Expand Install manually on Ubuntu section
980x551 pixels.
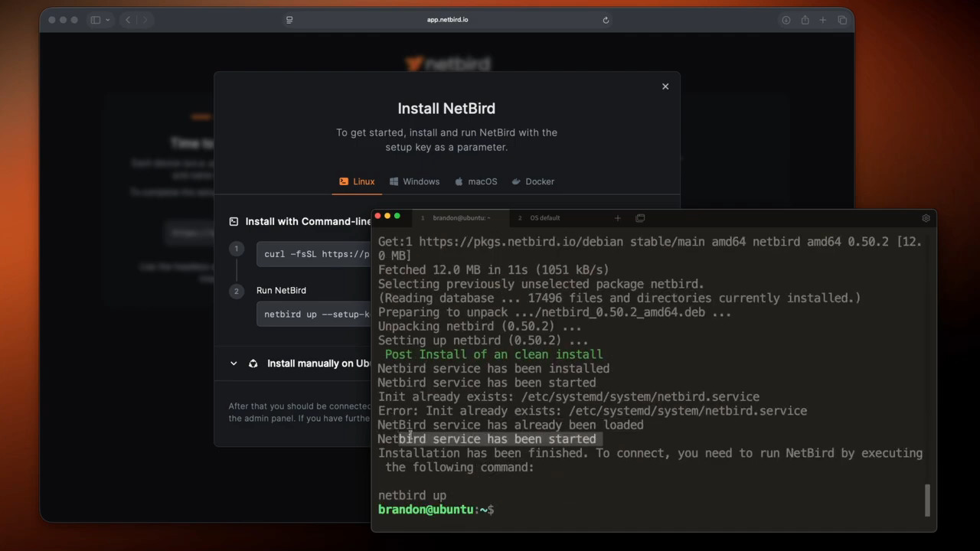(234, 364)
